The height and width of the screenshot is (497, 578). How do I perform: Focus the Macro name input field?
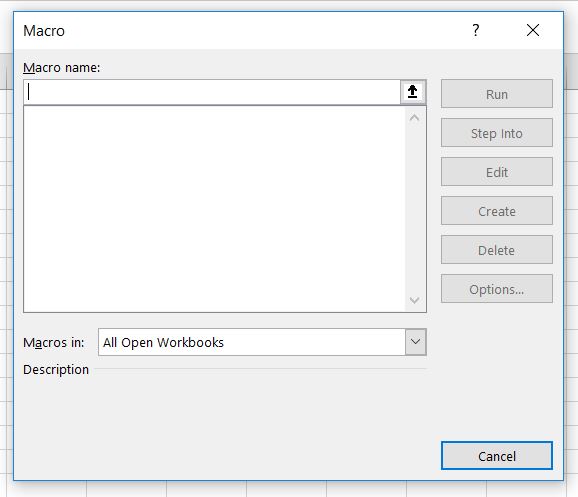(212, 92)
